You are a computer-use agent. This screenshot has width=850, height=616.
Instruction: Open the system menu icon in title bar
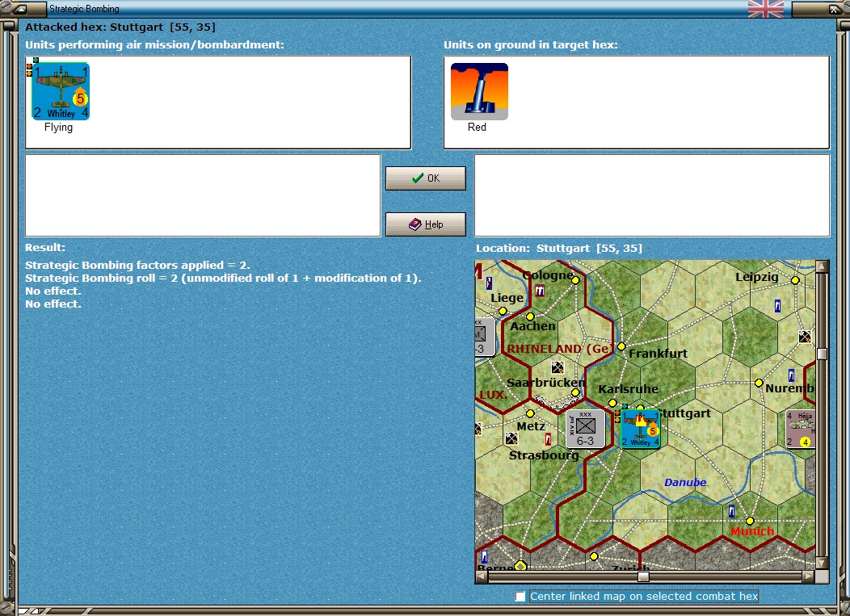coord(20,9)
